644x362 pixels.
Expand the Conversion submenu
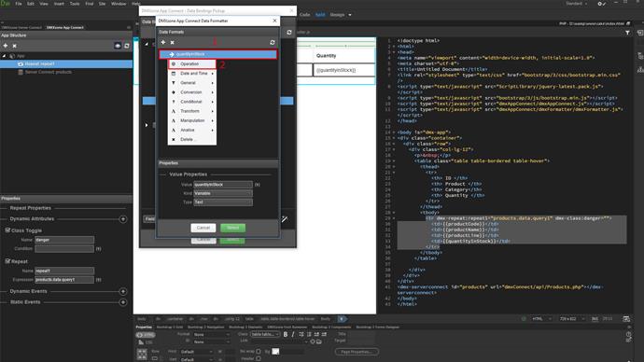click(x=192, y=92)
